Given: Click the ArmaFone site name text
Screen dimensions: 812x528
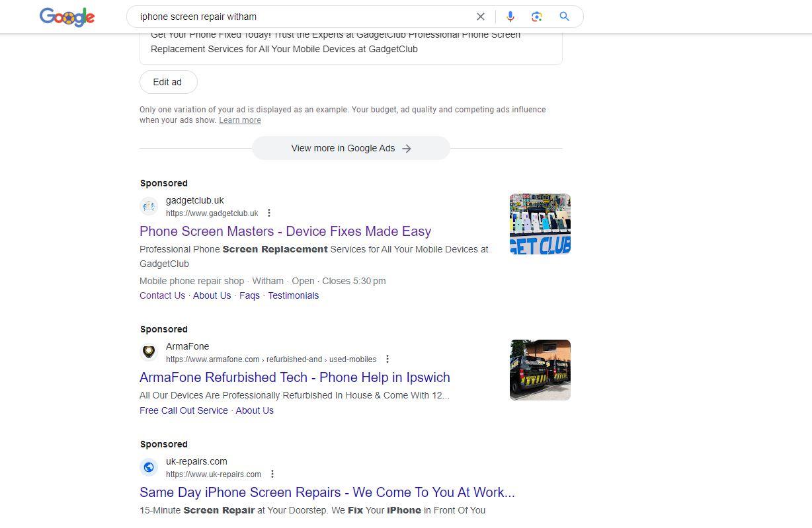Looking at the screenshot, I should pos(187,346).
